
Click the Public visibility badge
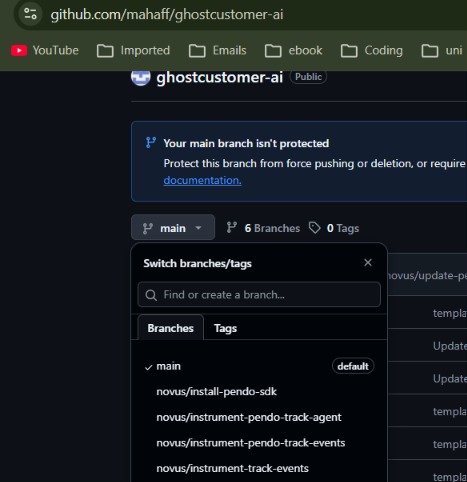click(x=308, y=77)
